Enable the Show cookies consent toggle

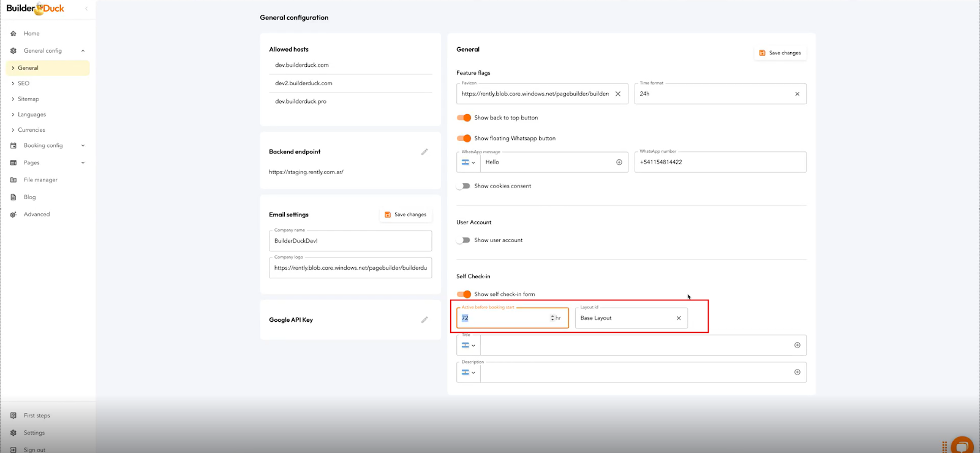(x=464, y=186)
